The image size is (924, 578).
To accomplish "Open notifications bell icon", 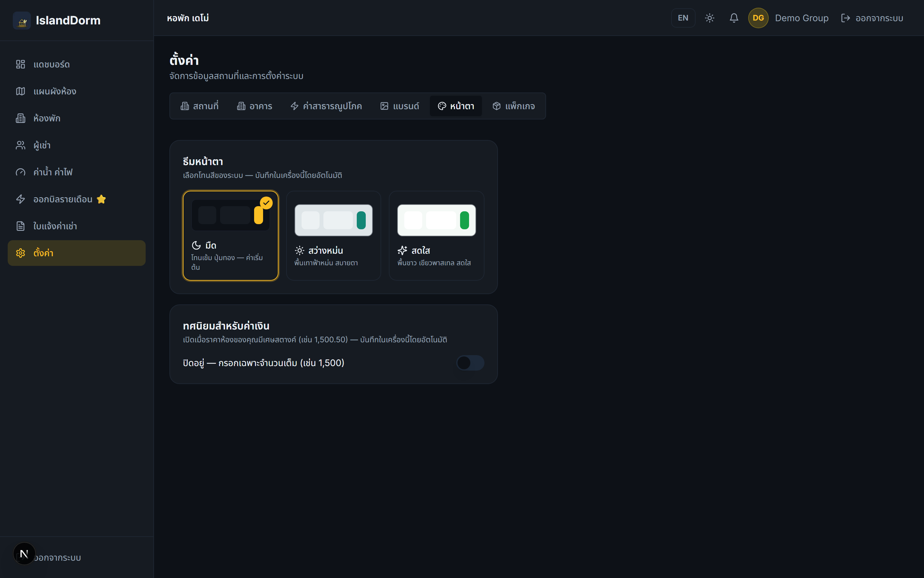I will click(x=734, y=18).
